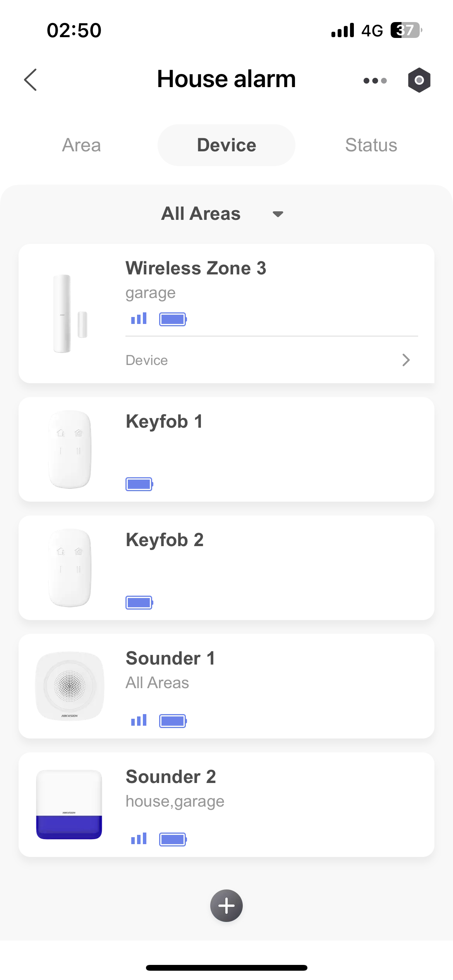
Task: Tap Wireless Zone 3 battery icon
Action: [x=173, y=319]
